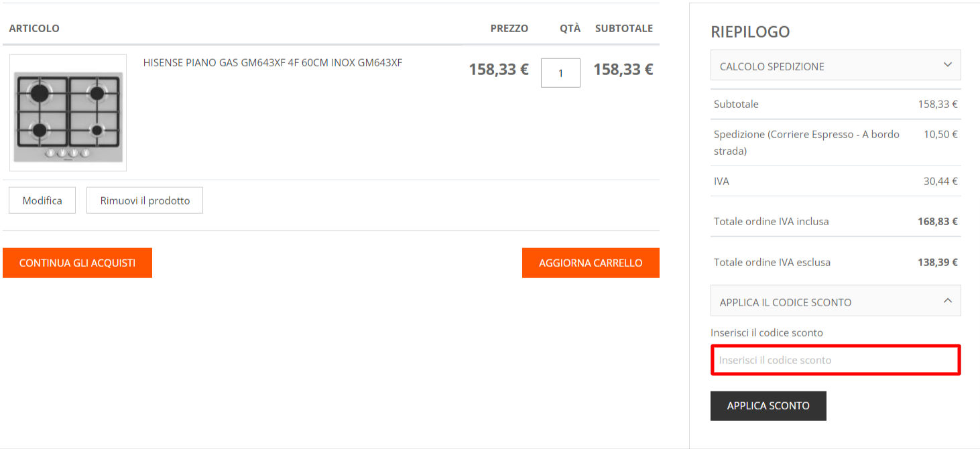Click the RIEPILOGO heading
This screenshot has width=980, height=449.
point(750,31)
